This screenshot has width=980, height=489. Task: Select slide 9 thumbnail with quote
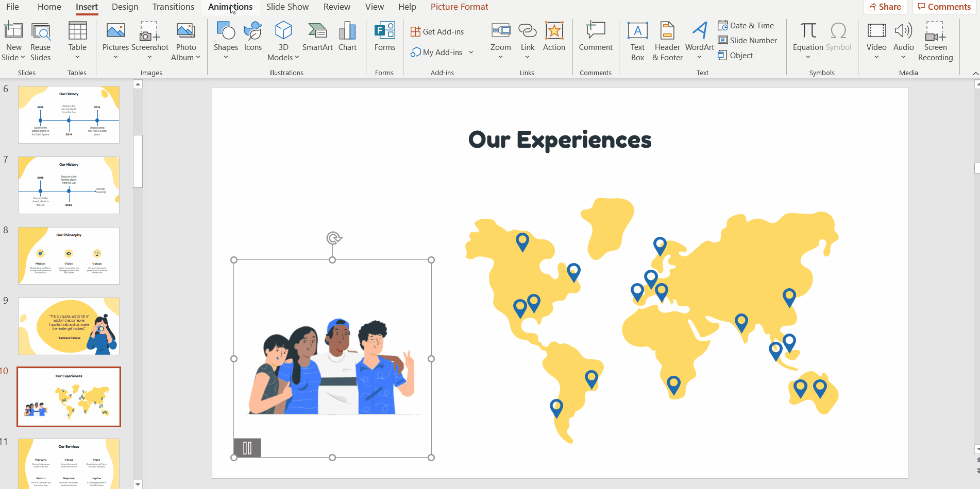coord(69,326)
